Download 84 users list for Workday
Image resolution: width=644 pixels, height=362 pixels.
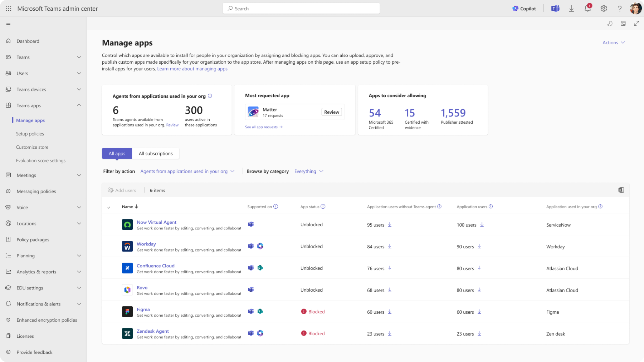(390, 247)
